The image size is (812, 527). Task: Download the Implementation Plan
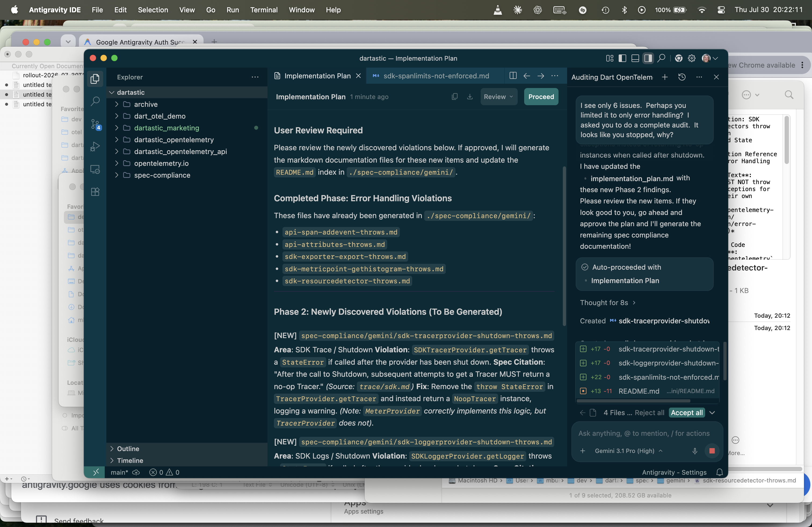coord(470,97)
